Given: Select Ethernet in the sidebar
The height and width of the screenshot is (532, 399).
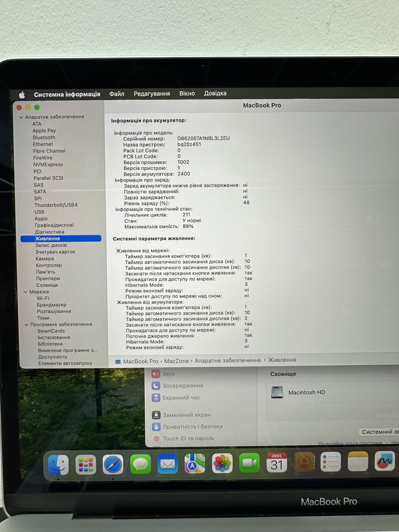Looking at the screenshot, I should pos(43,144).
